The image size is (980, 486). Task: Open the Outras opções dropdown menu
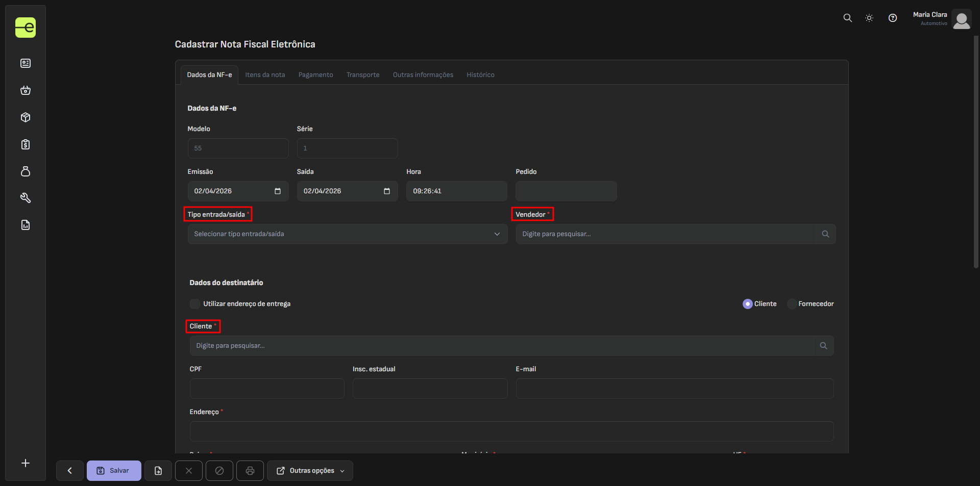310,471
